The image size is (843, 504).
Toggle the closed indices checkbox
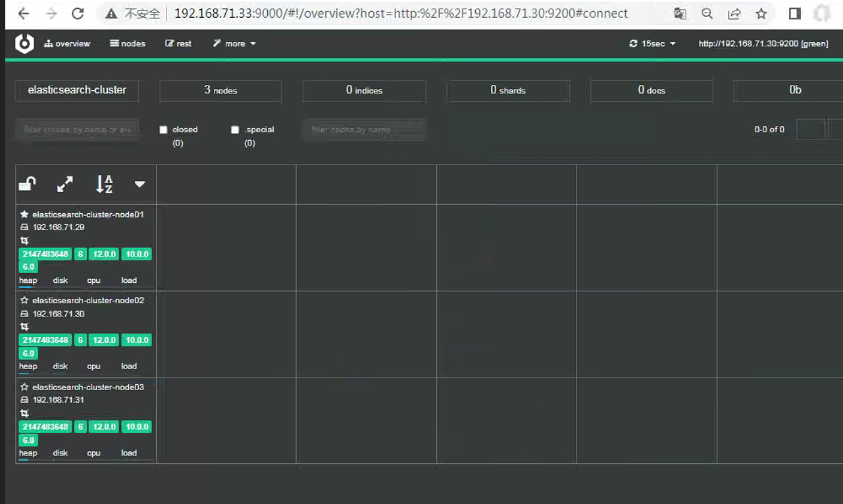coord(164,130)
